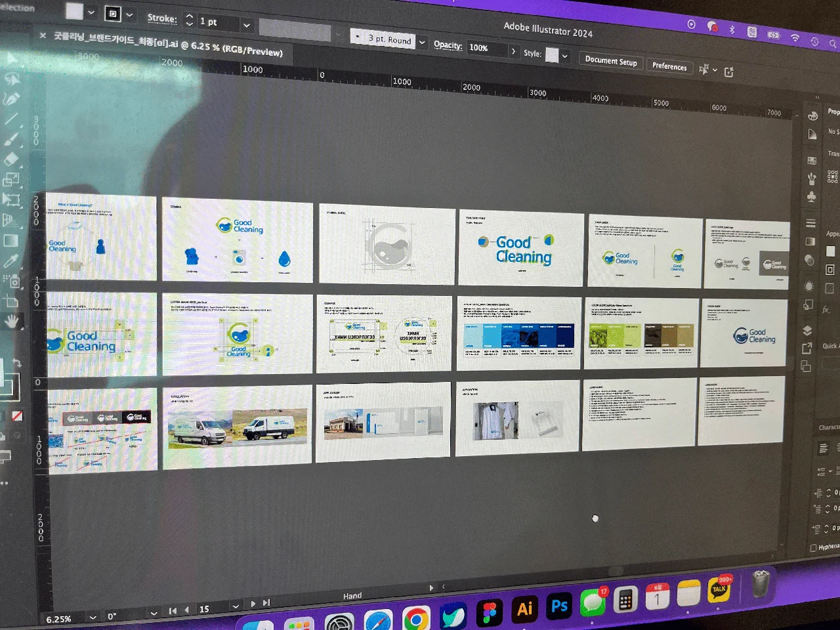This screenshot has height=630, width=840.
Task: Open the fill color dropdown arrow
Action: 91,12
